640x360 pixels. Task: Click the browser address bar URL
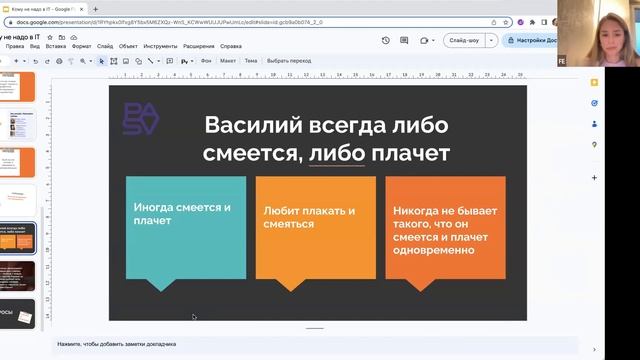[169, 22]
